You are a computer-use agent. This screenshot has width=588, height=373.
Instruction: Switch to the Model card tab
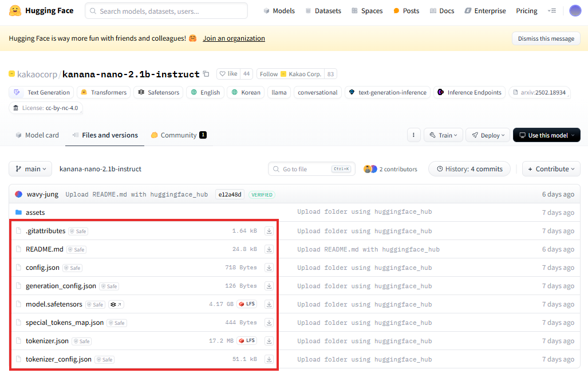pyautogui.click(x=37, y=135)
